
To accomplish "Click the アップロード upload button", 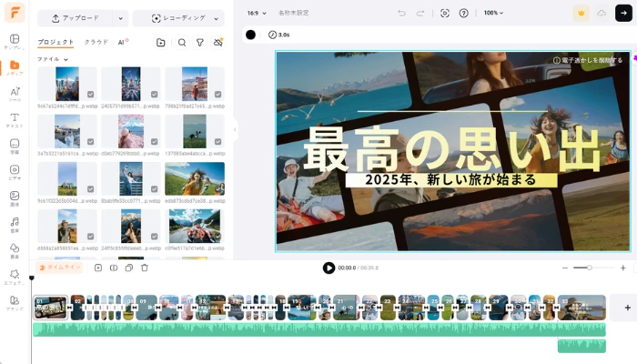I will click(76, 18).
